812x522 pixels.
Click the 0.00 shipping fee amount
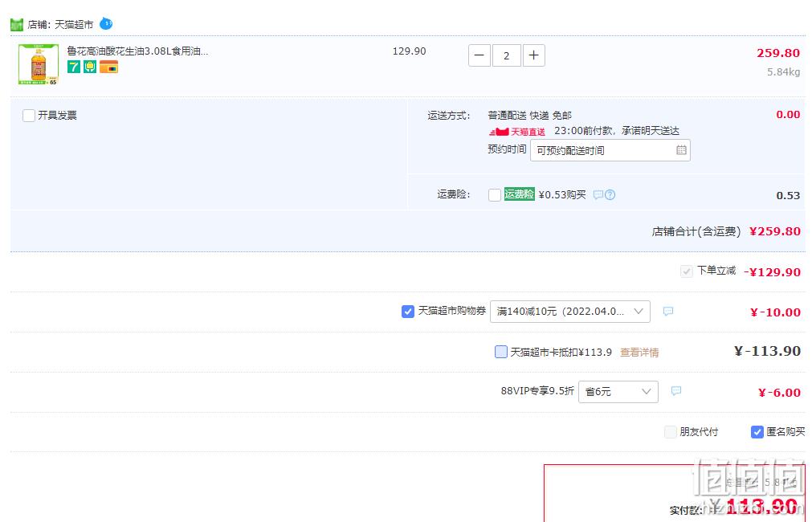click(x=788, y=115)
